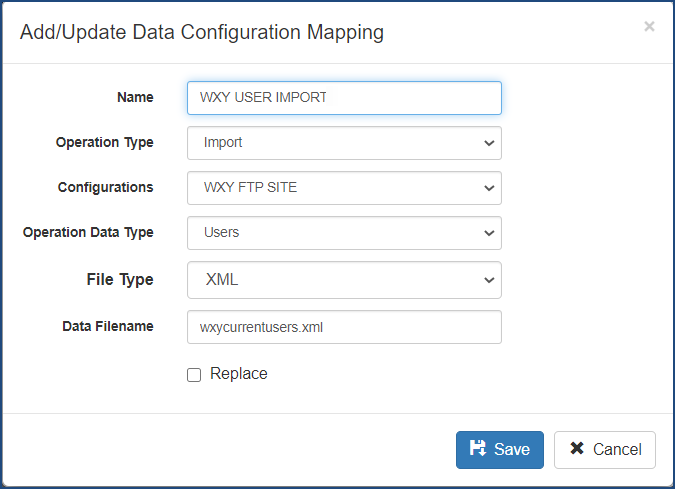Open the Operation Type dropdown
The width and height of the screenshot is (675, 489).
click(x=343, y=143)
